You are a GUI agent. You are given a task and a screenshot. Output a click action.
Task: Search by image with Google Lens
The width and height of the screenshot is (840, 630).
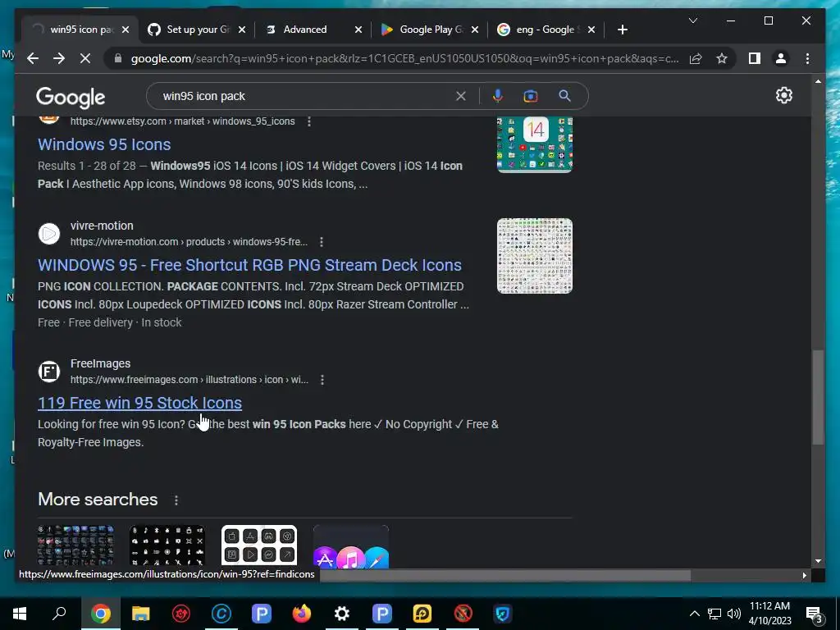531,96
